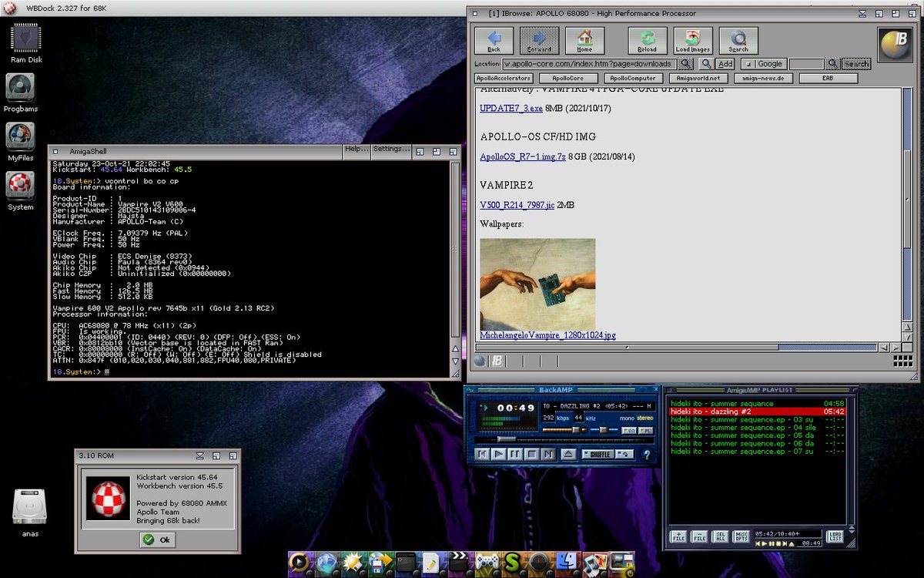Click the IB logo globe in IBrowse
Screen dimensions: 924x578
895,43
